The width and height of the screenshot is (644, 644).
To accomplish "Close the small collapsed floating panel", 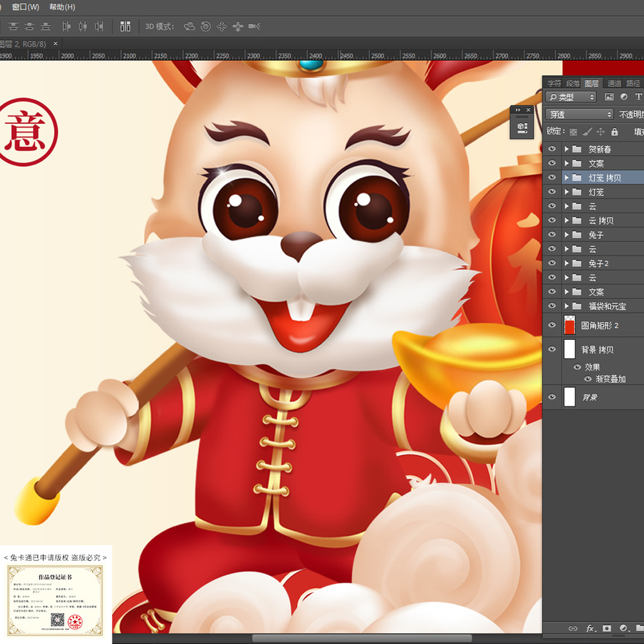I will click(x=529, y=109).
